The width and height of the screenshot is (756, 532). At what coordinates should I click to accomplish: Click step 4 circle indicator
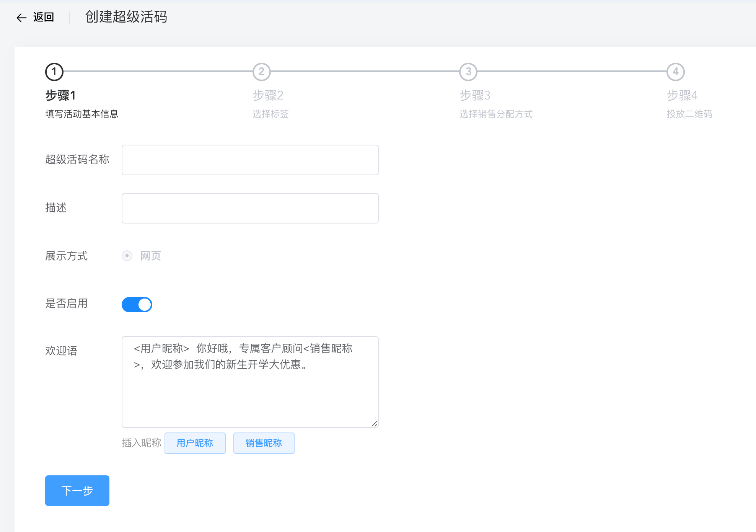[x=675, y=72]
